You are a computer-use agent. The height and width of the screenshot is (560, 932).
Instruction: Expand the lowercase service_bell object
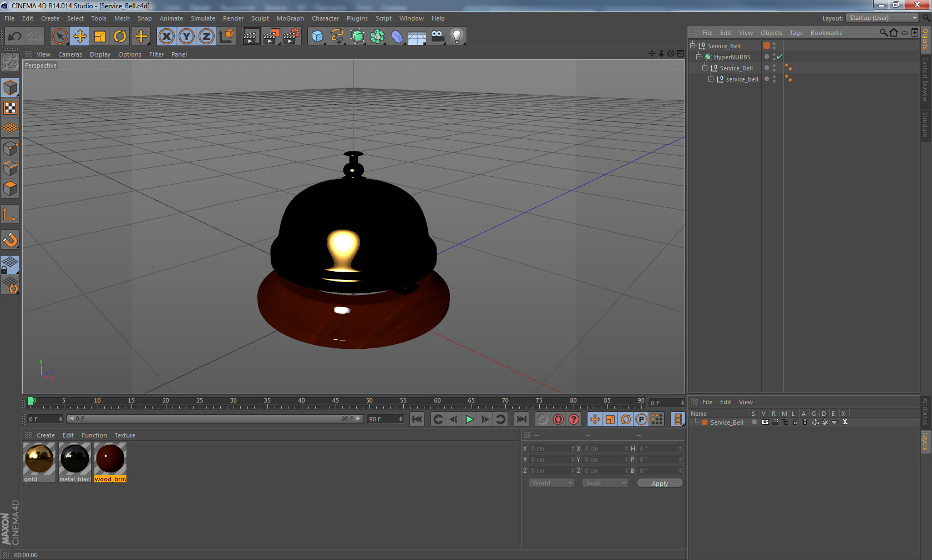point(711,79)
